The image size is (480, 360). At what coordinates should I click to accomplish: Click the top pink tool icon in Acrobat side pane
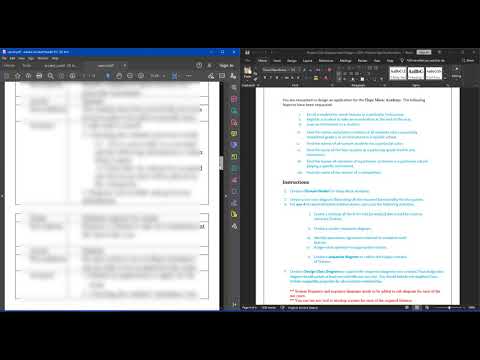coord(234,99)
